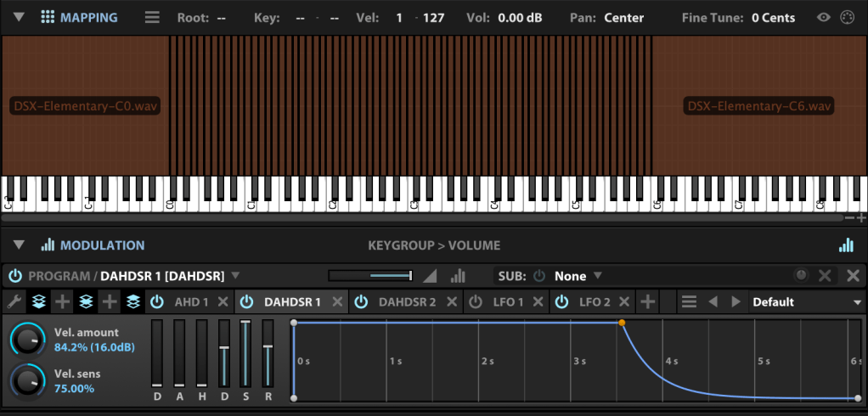Screen dimensions: 868x416
Task: Add a modulator with plus after LFO 2
Action: 647,301
